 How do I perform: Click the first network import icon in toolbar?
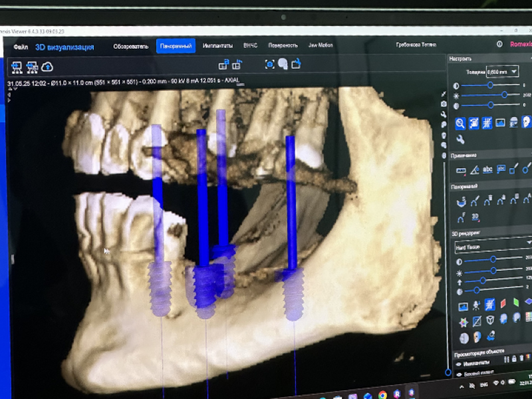click(17, 67)
